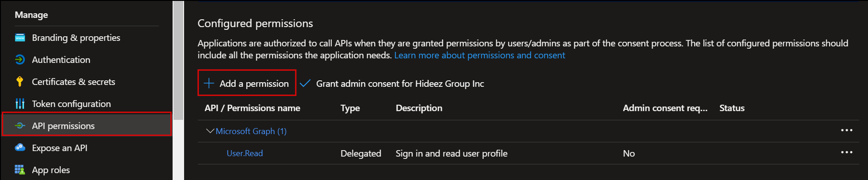Open more options for Microsoft Graph row
Image resolution: width=868 pixels, height=180 pixels.
(x=847, y=130)
